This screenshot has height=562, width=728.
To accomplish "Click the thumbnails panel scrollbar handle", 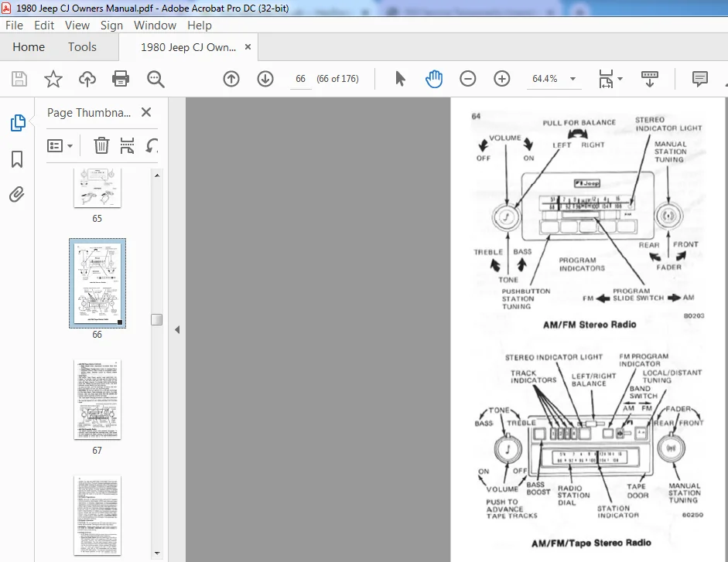I will click(157, 320).
